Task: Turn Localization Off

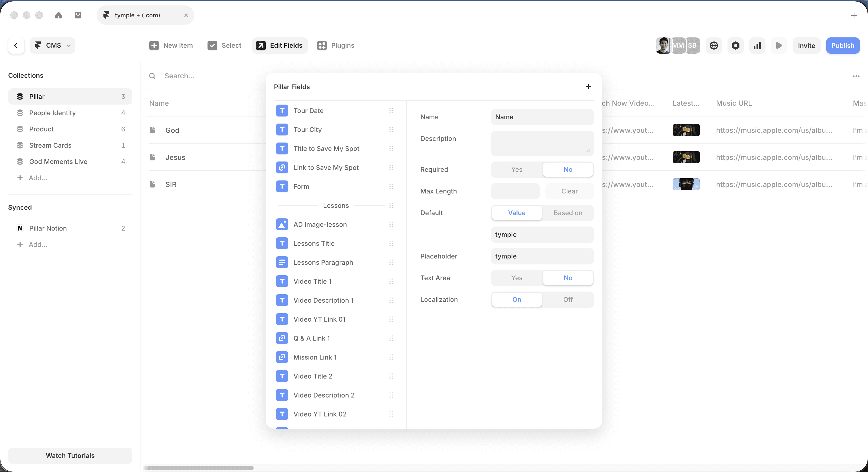Action: 568,299
